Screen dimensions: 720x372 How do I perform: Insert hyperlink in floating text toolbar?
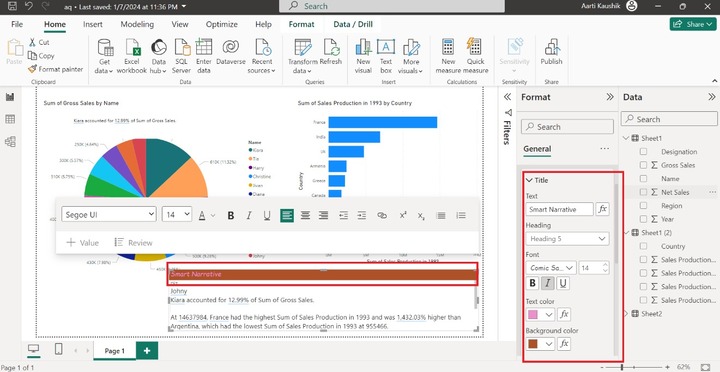coord(382,215)
